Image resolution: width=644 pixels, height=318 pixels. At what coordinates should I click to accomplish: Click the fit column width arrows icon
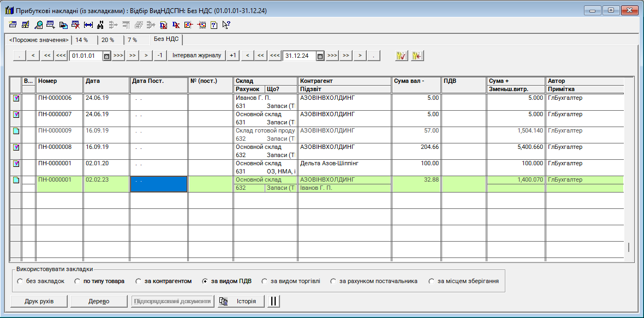(x=88, y=25)
